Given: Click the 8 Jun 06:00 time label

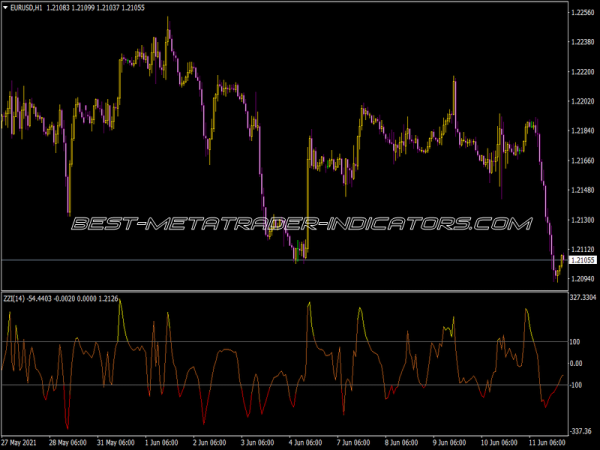Looking at the screenshot, I should point(399,442).
